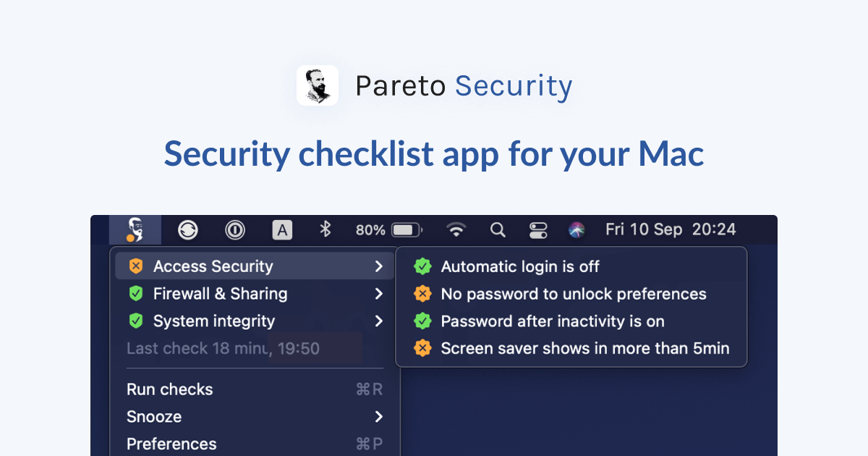This screenshot has width=868, height=456.
Task: Open Spotlight search from menu bar
Action: click(x=498, y=229)
